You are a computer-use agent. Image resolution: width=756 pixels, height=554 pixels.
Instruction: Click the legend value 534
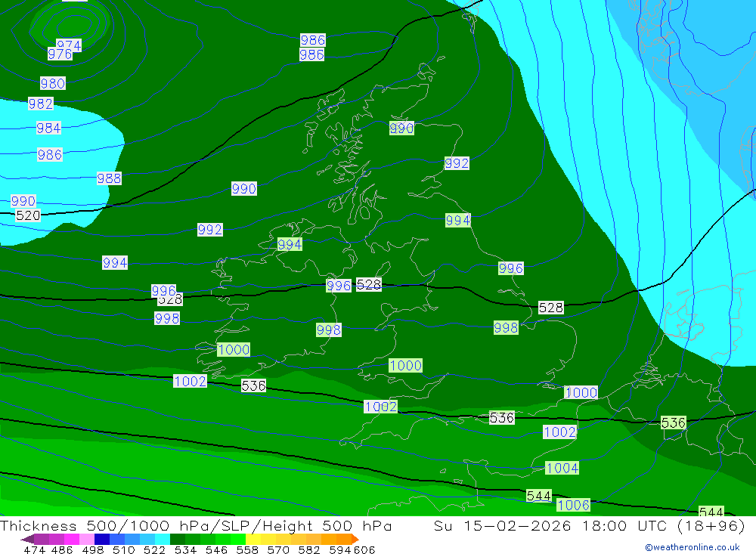[x=186, y=549]
